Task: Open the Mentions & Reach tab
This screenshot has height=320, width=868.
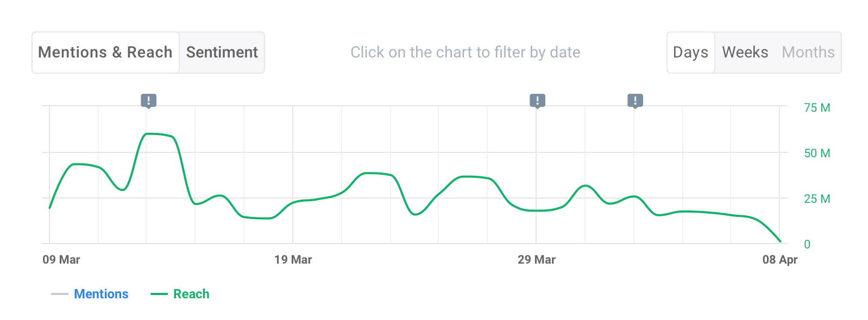Action: click(x=105, y=52)
